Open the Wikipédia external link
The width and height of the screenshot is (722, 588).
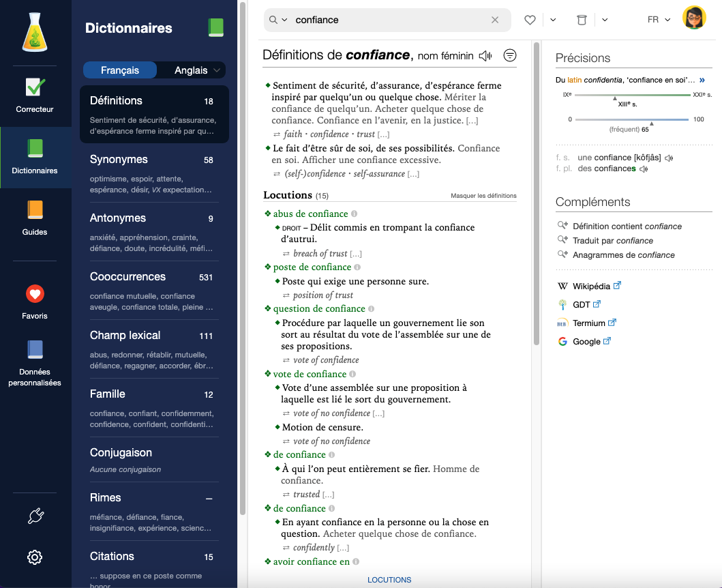(592, 285)
